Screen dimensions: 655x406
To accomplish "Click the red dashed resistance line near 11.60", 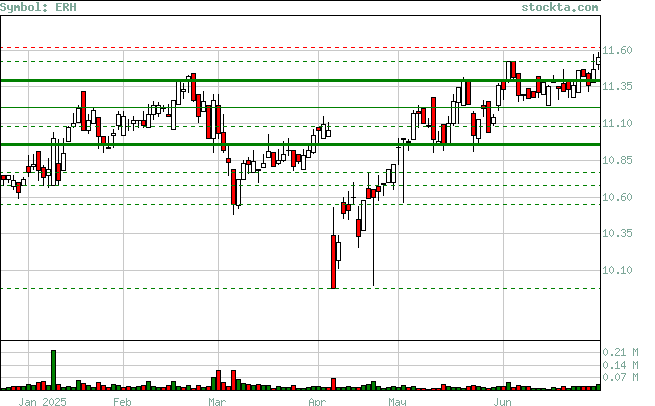I will [300, 48].
